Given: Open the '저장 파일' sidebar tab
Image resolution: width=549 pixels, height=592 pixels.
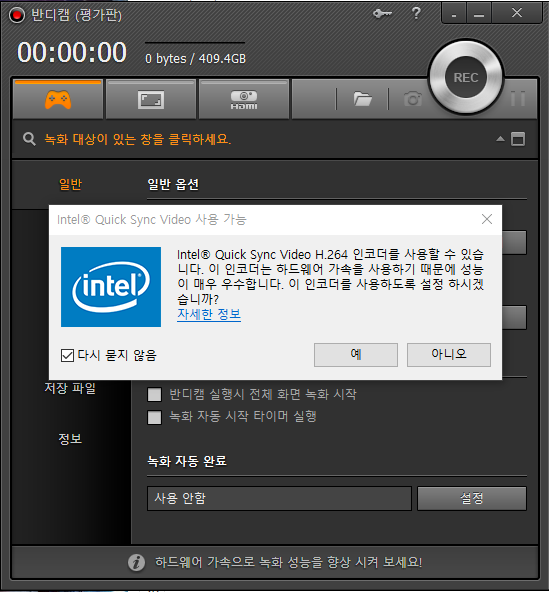Looking at the screenshot, I should 70,388.
